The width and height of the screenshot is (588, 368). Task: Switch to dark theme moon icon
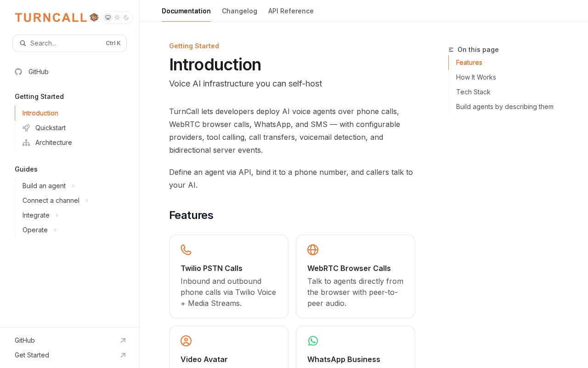click(x=126, y=17)
